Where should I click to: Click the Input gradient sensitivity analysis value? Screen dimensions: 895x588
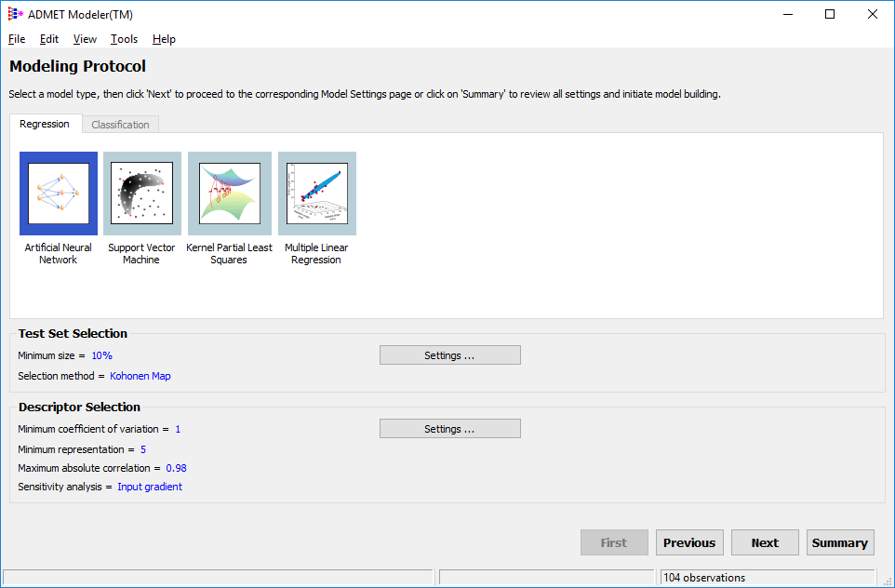[150, 487]
